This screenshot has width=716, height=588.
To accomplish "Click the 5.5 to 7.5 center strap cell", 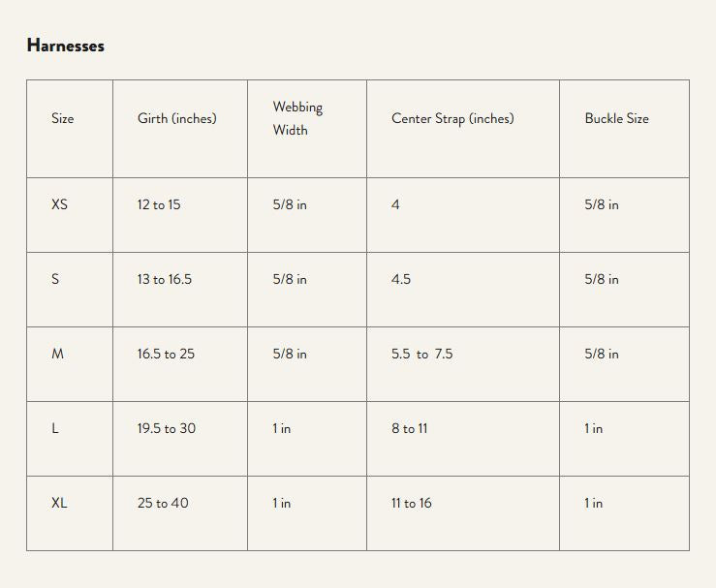I will click(x=421, y=354).
